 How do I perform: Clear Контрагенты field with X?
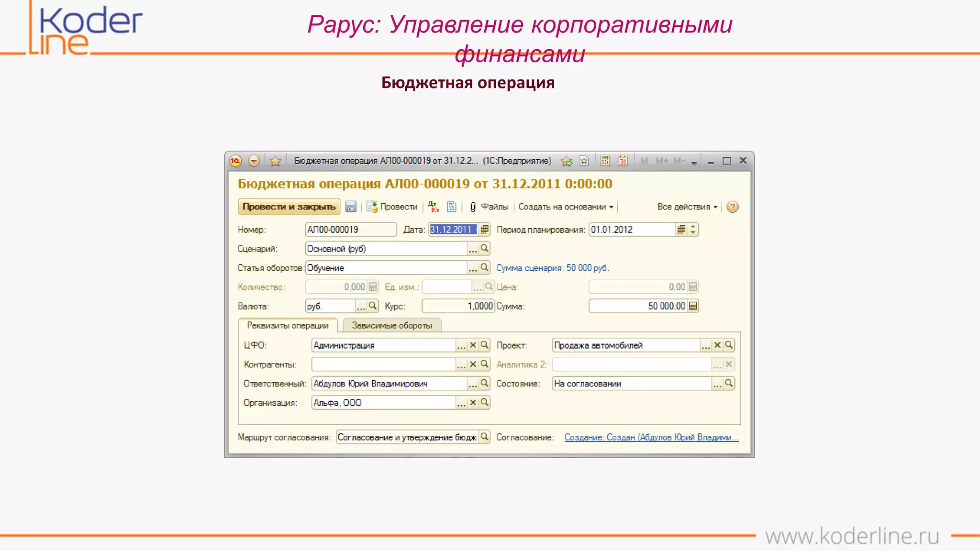click(473, 364)
